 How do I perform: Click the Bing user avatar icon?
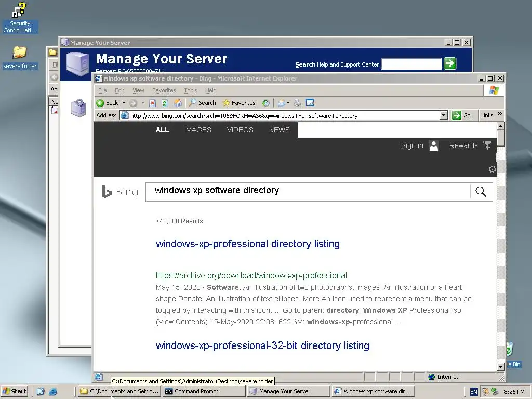434,145
